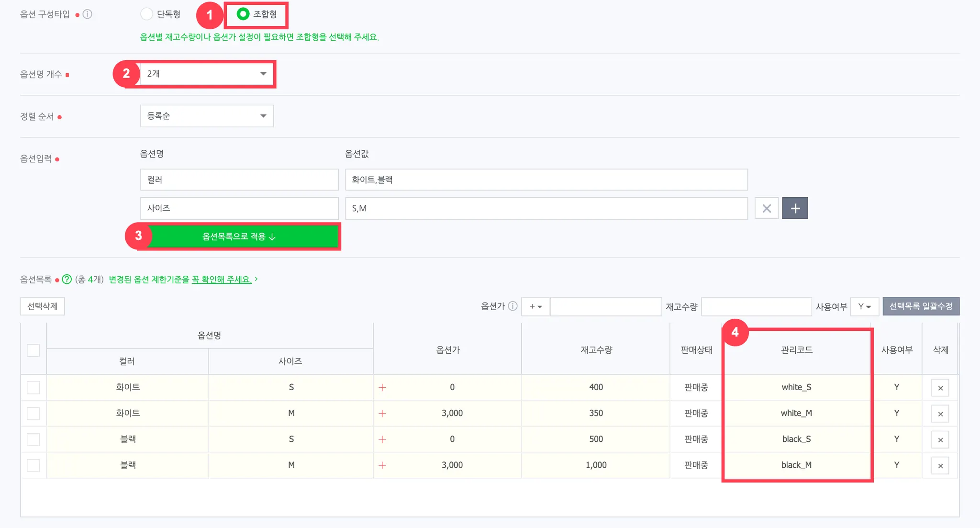Click red plus sign in 화이트 M row
The height and width of the screenshot is (528, 980).
tap(382, 413)
